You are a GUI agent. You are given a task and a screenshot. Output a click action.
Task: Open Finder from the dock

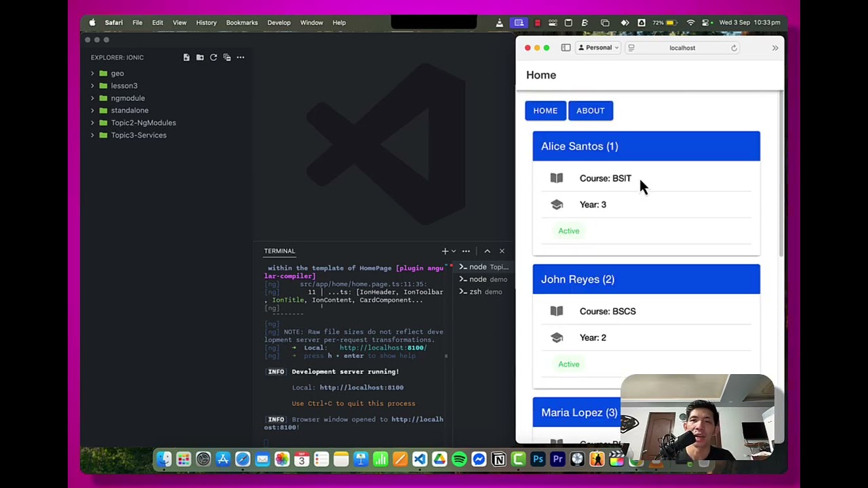click(164, 460)
